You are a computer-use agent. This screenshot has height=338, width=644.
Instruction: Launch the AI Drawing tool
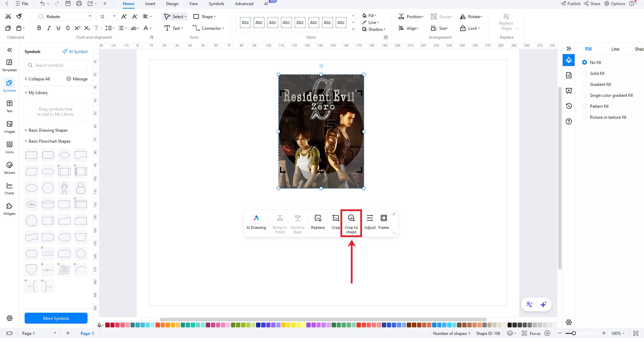[256, 221]
